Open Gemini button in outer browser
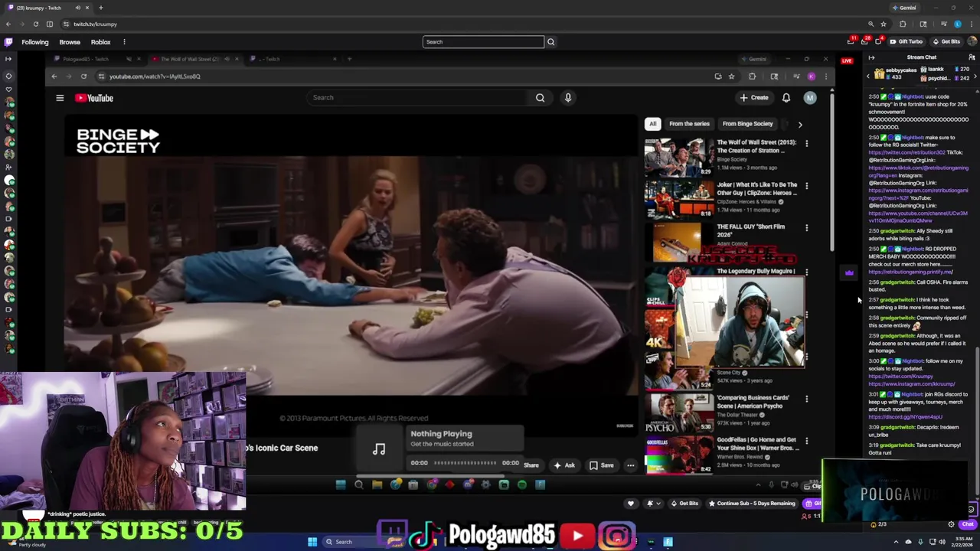Screen dimensions: 980x551 point(904,8)
